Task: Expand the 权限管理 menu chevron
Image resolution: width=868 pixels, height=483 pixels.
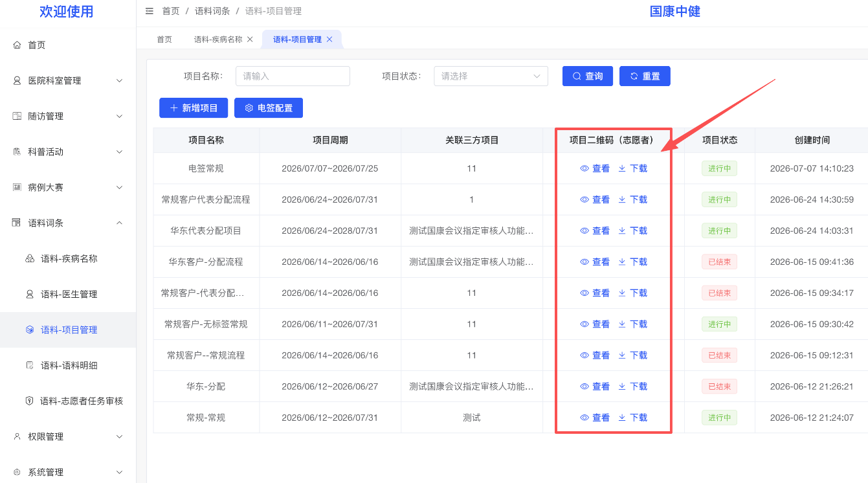Action: 119,436
